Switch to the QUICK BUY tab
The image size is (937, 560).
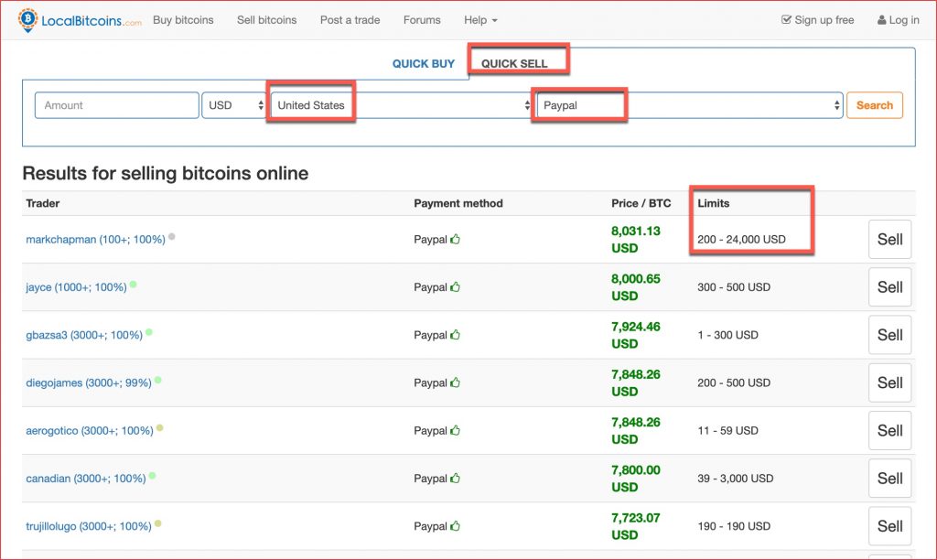click(x=424, y=64)
